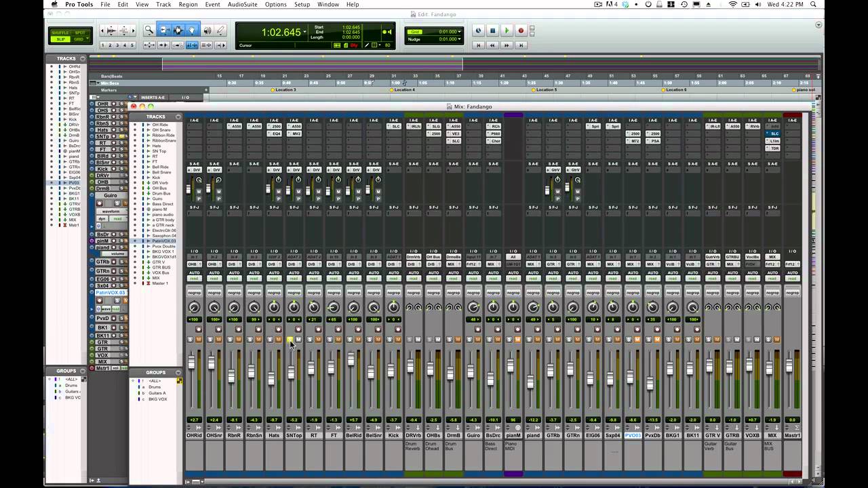Select the Pencil tool in toolbar

[221, 30]
